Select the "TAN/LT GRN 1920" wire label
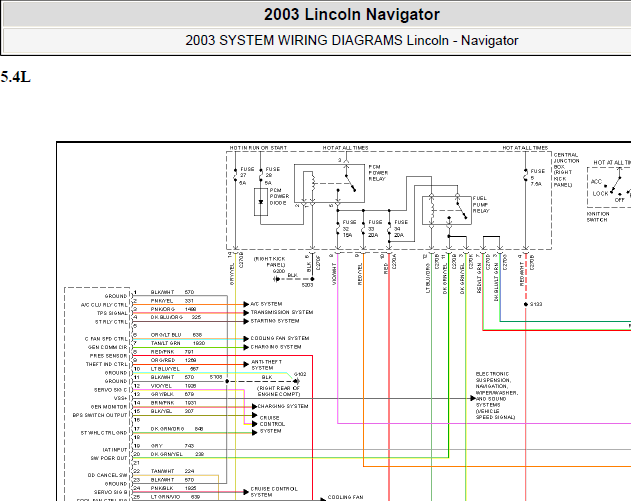The width and height of the screenshot is (631, 501). [177, 343]
